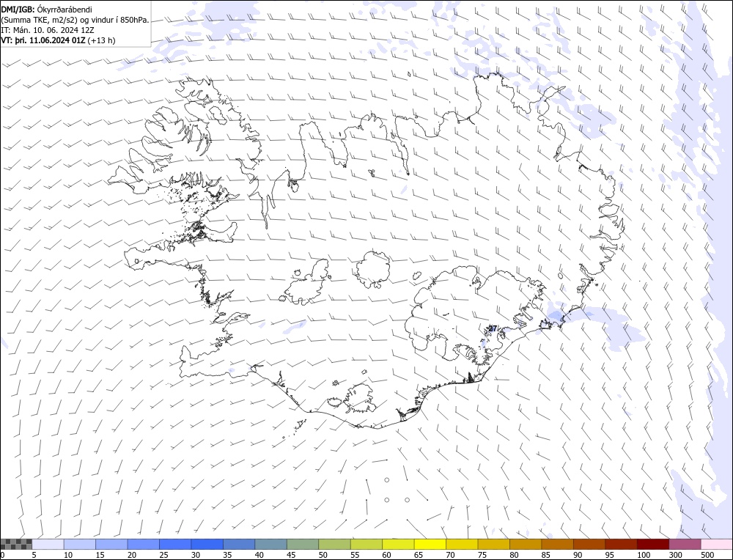Image resolution: width=733 pixels, height=560 pixels.
Task: Click the legend scale label '70'
Action: [450, 555]
